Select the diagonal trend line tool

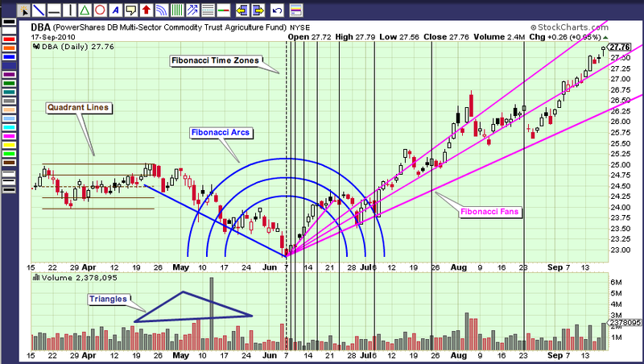pos(39,10)
